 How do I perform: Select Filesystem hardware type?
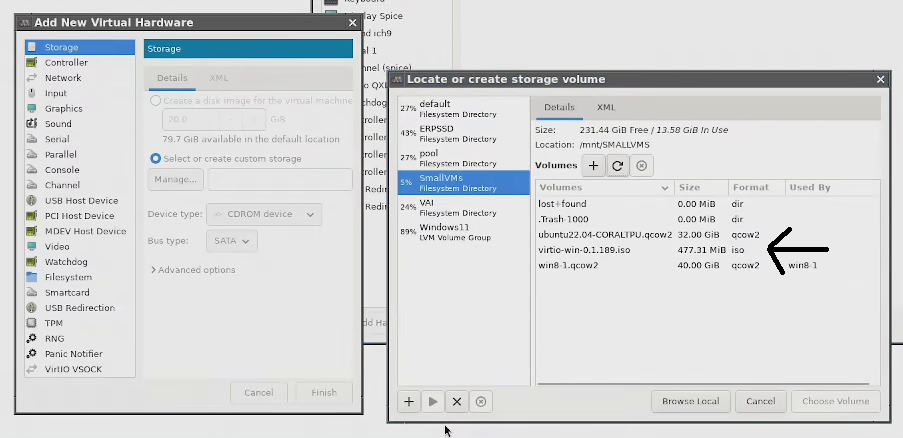tap(80, 277)
